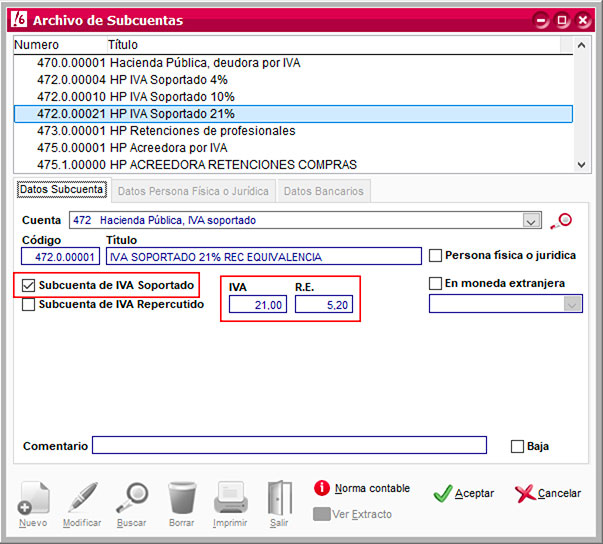
Task: Click the Nuevo new document icon
Action: [x=33, y=497]
